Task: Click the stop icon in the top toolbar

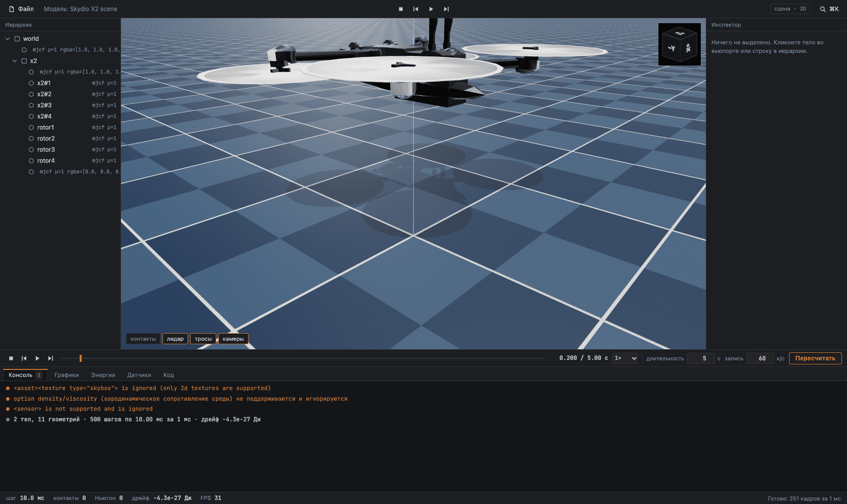Action: click(401, 9)
